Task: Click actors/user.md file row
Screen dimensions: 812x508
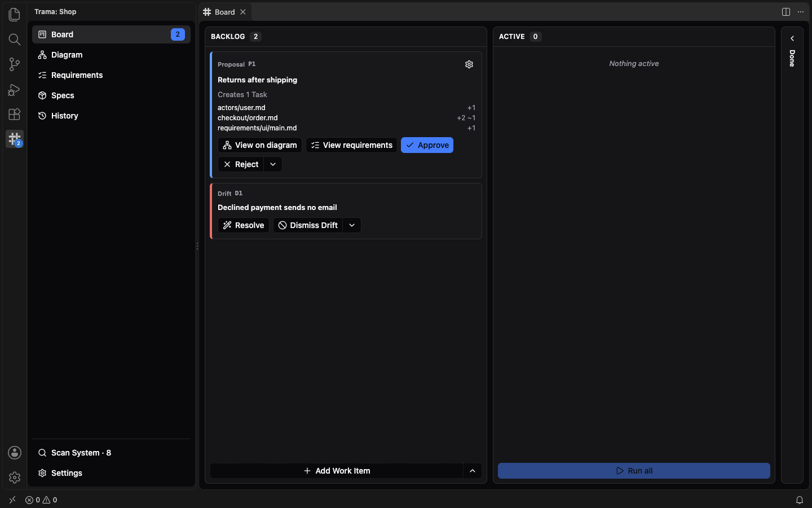Action: point(346,108)
